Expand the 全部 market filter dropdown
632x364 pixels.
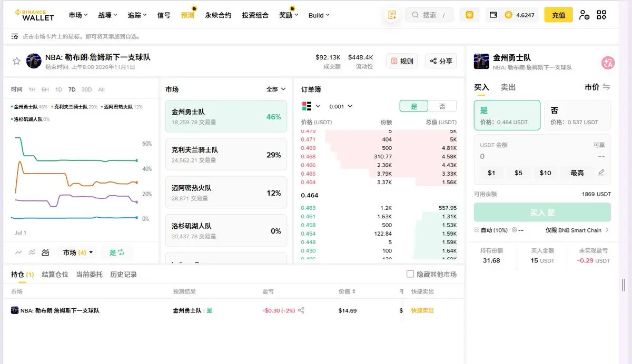(276, 89)
